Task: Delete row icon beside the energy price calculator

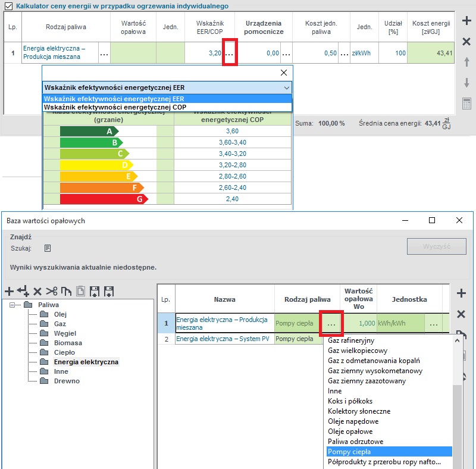Action: tap(466, 41)
